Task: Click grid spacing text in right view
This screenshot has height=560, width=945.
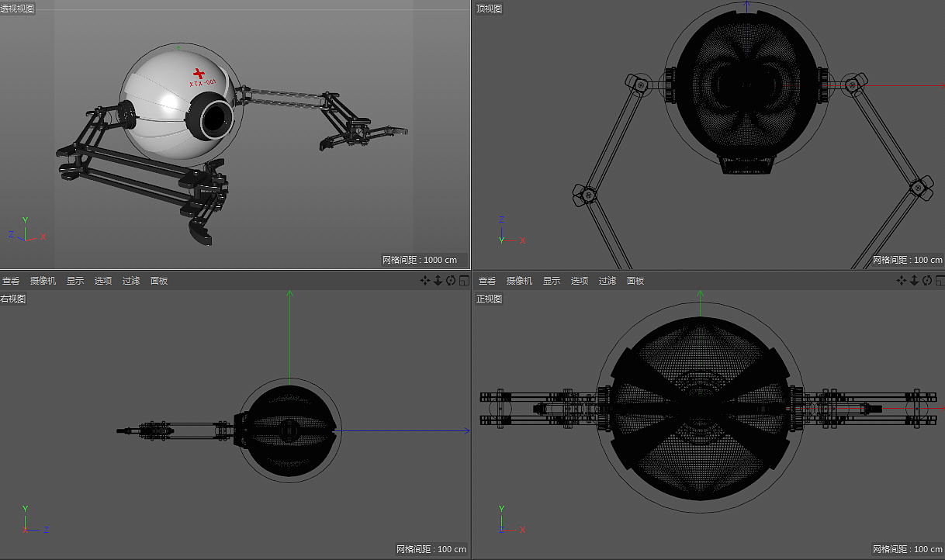Action: click(431, 549)
